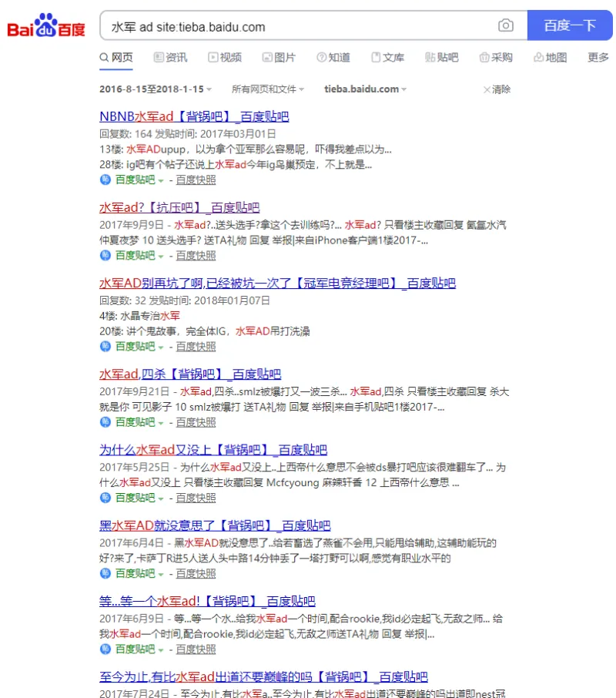Screen dimensions: 616x698
Task: Click the Baidu paw icon beside 为什么水军ad又没上 result
Action: click(x=105, y=498)
